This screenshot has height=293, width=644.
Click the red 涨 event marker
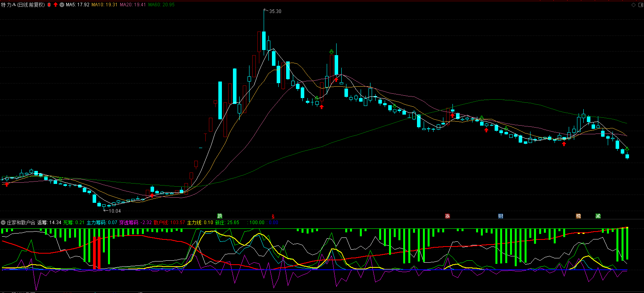[x=447, y=216]
